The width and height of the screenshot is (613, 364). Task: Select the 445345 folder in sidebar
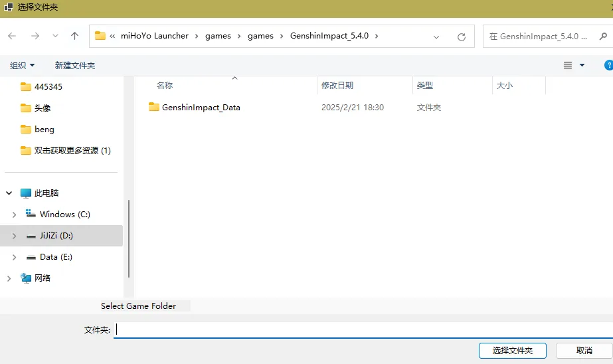coord(48,86)
